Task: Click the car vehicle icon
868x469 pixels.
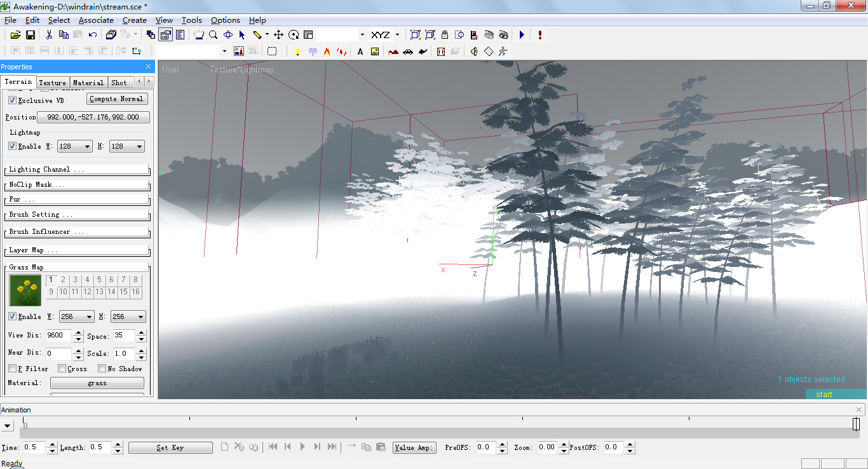Action: [408, 51]
